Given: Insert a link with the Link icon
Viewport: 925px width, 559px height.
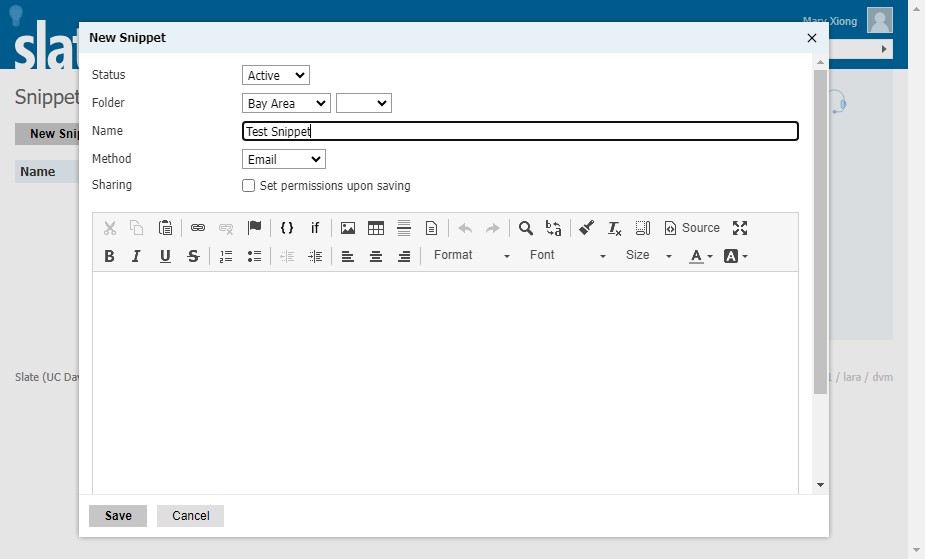Looking at the screenshot, I should click(198, 228).
